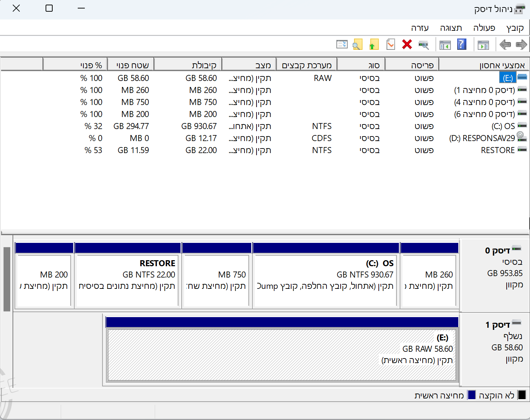Click the drive icon beside RESTORE row
Screen dimensions: 530x420
pyautogui.click(x=522, y=150)
